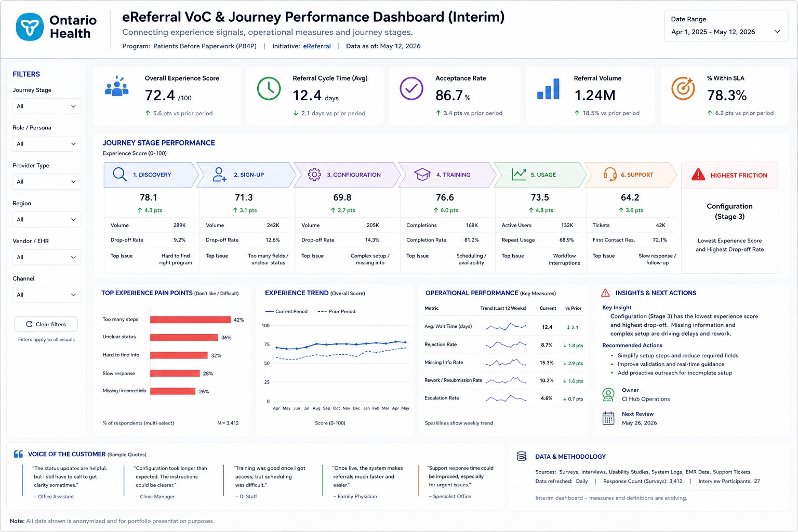This screenshot has width=798, height=532.
Task: Click the checkmark icon for Acceptance Rate
Action: 411,89
